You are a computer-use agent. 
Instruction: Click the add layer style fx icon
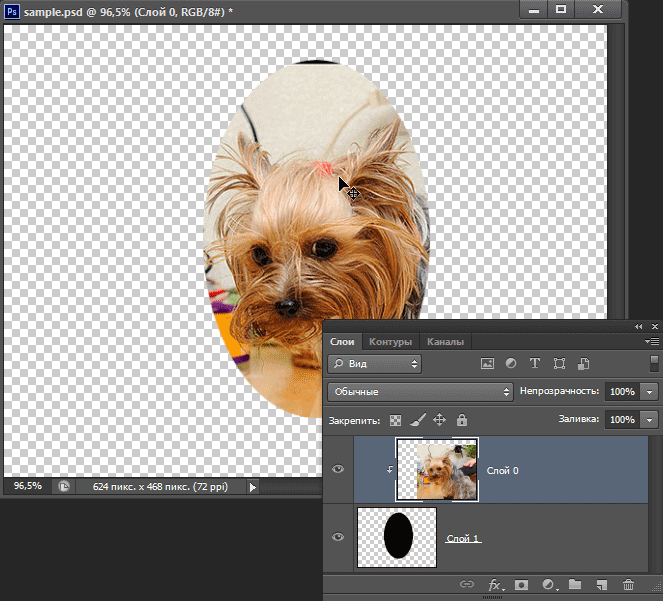[x=494, y=584]
